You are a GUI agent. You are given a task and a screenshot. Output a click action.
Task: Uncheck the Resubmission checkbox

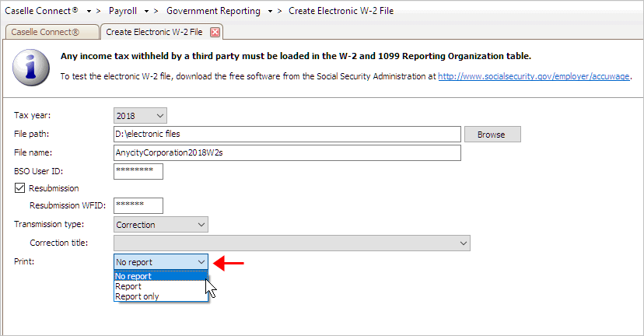[x=19, y=188]
